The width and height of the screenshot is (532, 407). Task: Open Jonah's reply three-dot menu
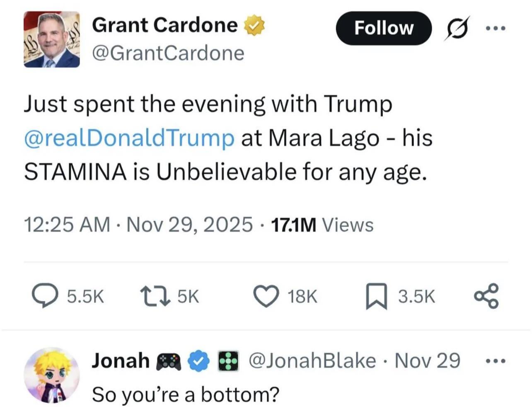tap(495, 361)
